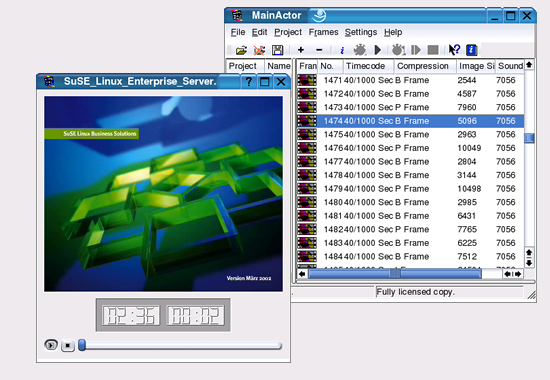Click the question mark on player window
Image resolution: width=550 pixels, height=380 pixels.
[249, 82]
